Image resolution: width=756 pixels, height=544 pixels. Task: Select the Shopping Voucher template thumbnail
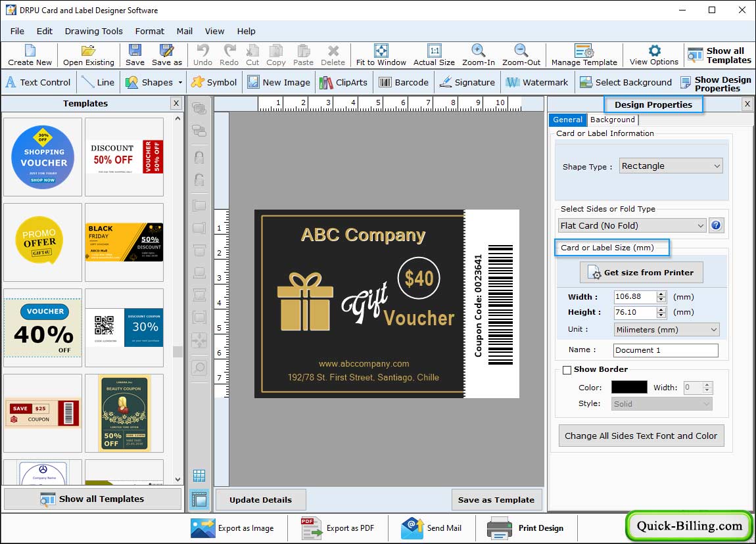(x=43, y=157)
